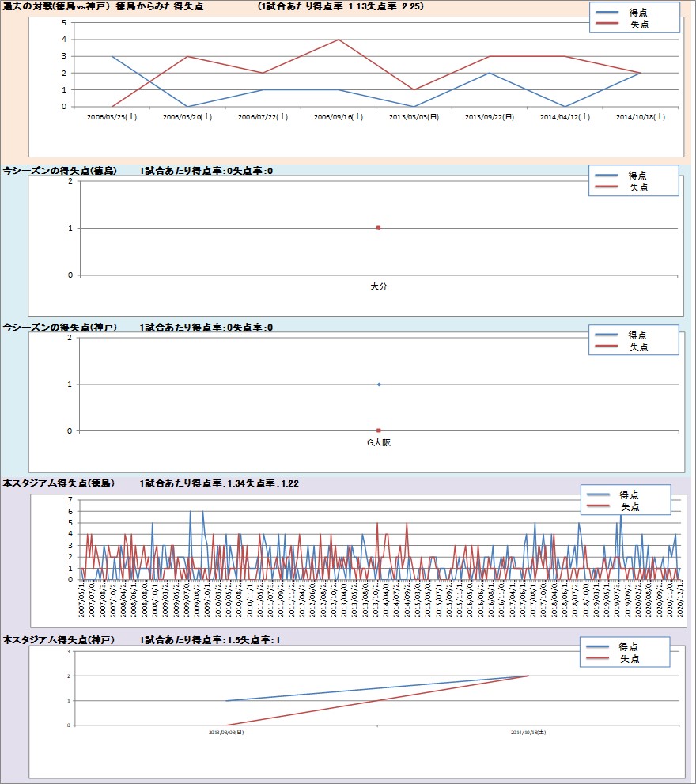This screenshot has width=696, height=784.
Task: Click the 2014/10/18(土) label in bottom chart
Action: (x=528, y=733)
